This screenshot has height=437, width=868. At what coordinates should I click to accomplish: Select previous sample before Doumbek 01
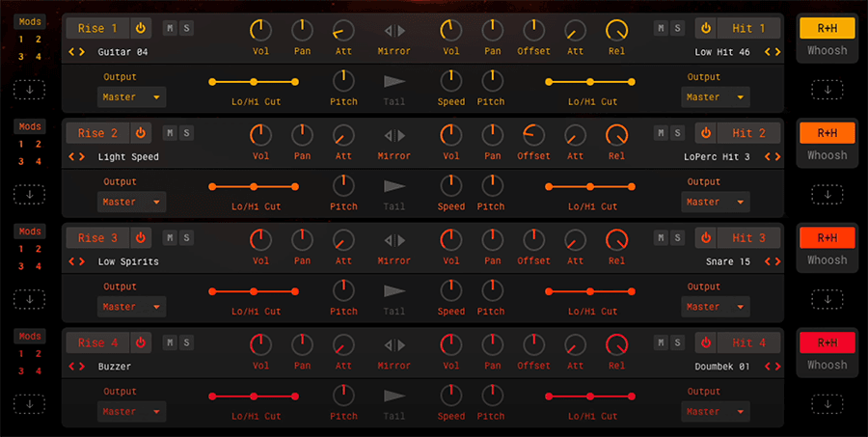pyautogui.click(x=768, y=367)
